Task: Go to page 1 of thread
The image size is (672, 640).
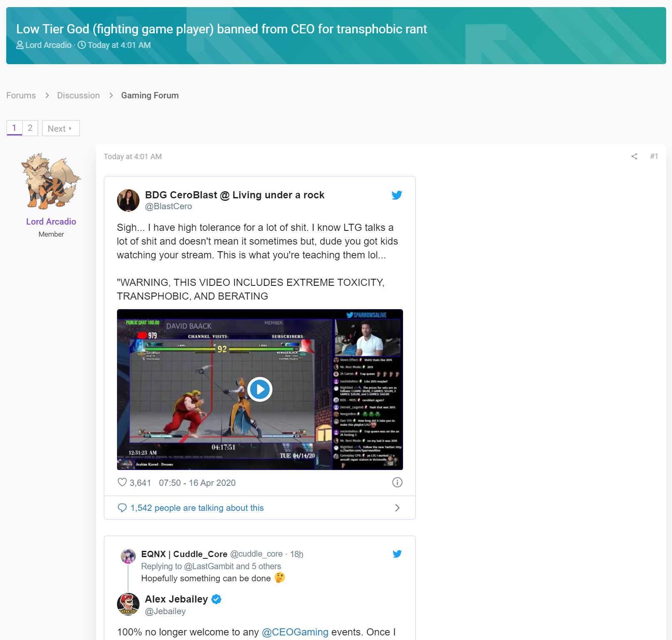Action: click(x=14, y=128)
